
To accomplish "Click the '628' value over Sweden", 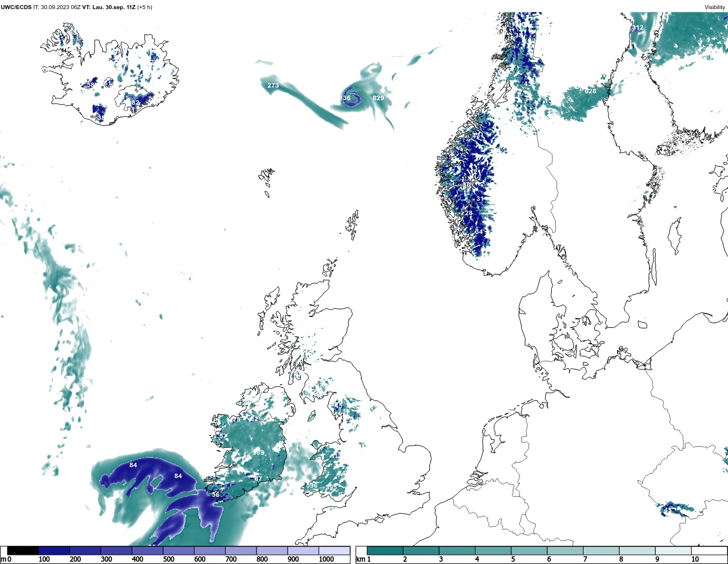I will pos(591,92).
